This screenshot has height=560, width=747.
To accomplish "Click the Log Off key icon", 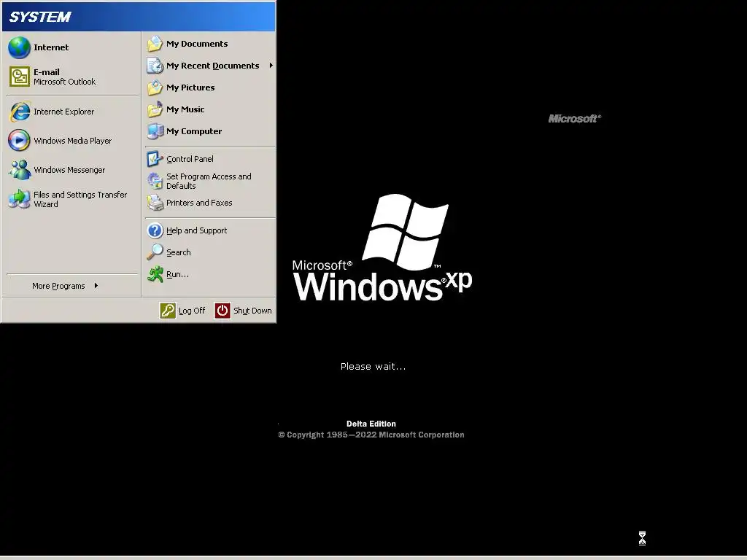I will tap(168, 311).
